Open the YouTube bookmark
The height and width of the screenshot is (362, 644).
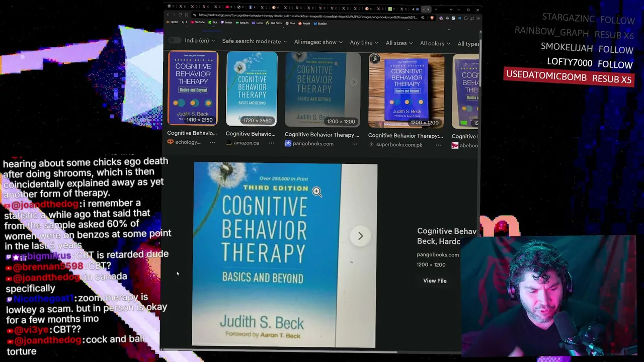(198, 22)
